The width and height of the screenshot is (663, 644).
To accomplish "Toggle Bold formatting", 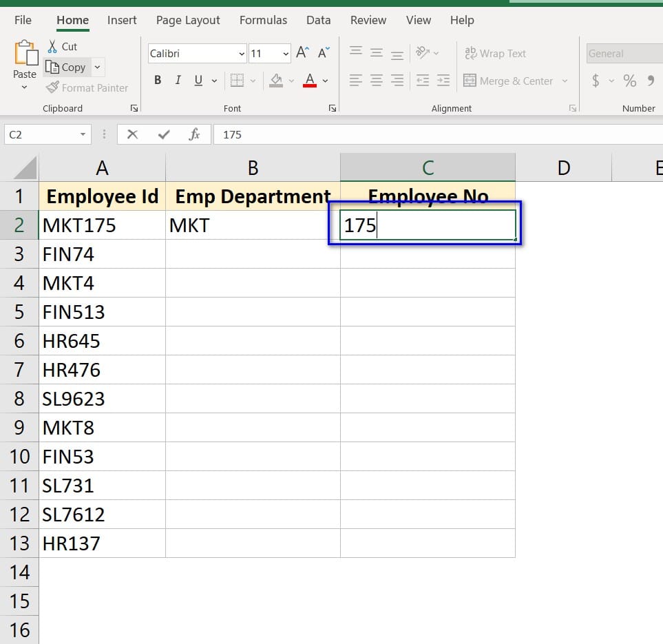I will tap(158, 81).
